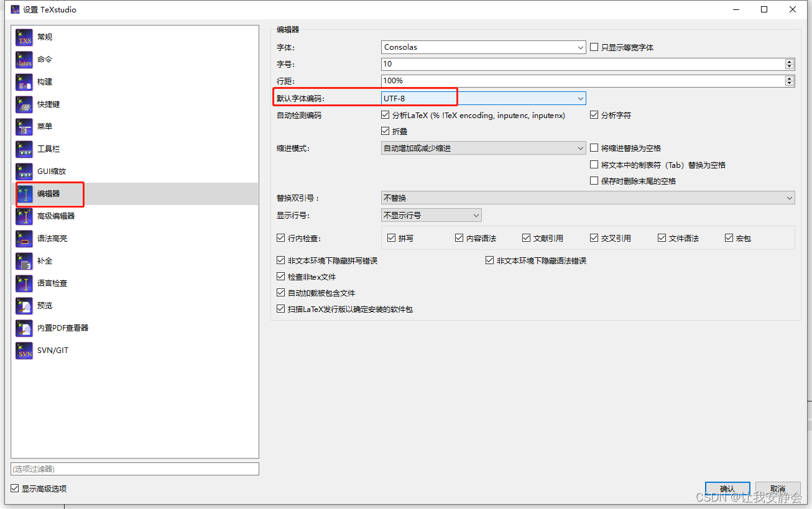Click the GUI缩放 sidebar icon
This screenshot has width=812, height=509.
click(24, 172)
